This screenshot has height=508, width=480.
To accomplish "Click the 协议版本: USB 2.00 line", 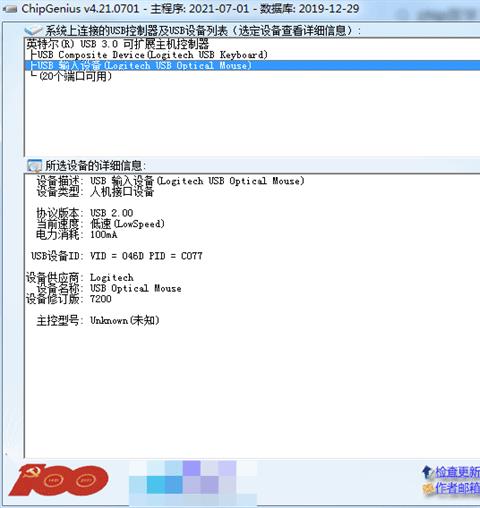I will [85, 213].
